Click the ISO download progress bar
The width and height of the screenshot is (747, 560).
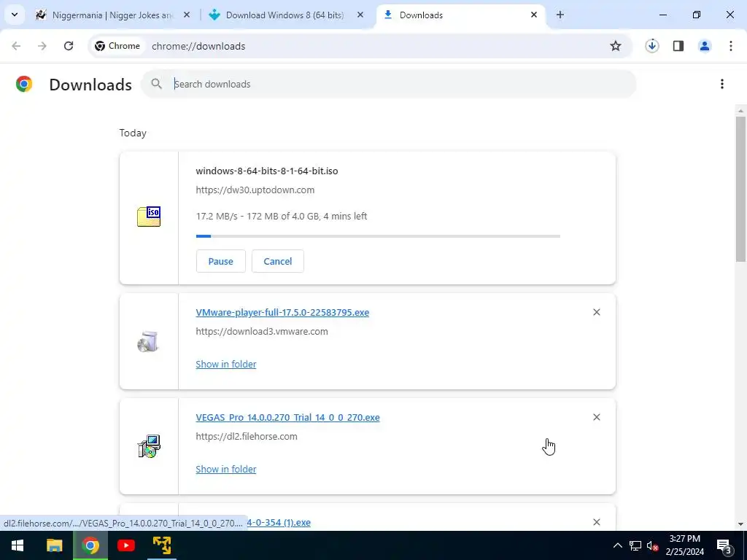[378, 236]
